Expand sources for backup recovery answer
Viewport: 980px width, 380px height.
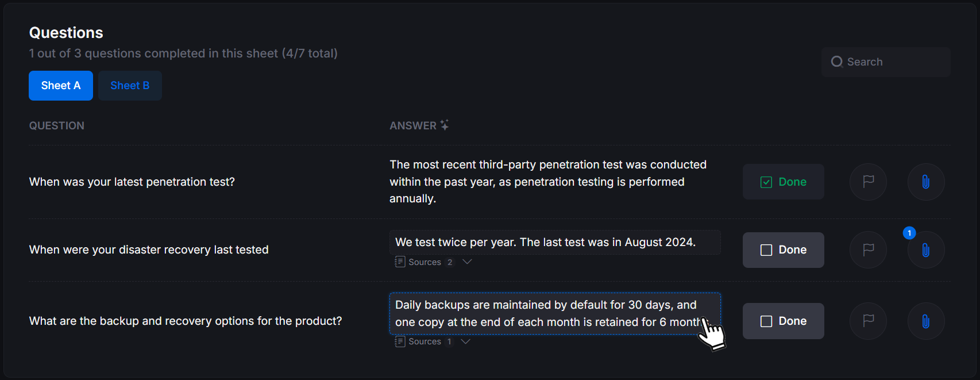pyautogui.click(x=466, y=341)
